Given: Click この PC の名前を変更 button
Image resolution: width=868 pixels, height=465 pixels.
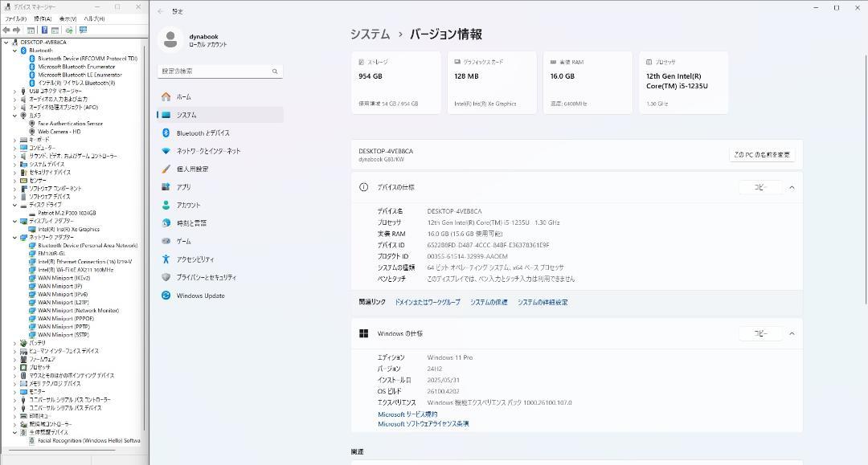Looking at the screenshot, I should [762, 155].
